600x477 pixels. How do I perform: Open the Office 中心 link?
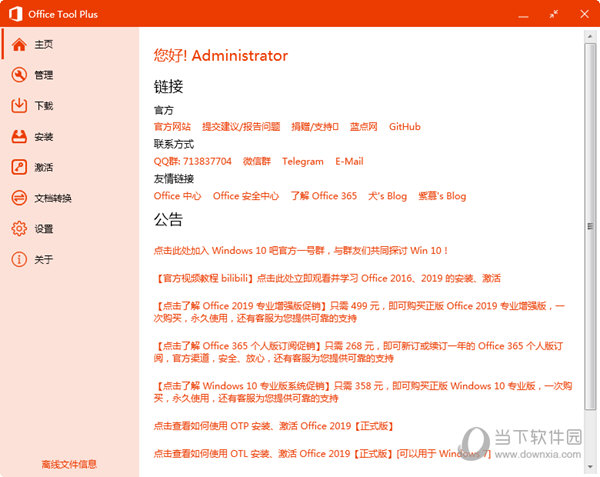pos(177,196)
